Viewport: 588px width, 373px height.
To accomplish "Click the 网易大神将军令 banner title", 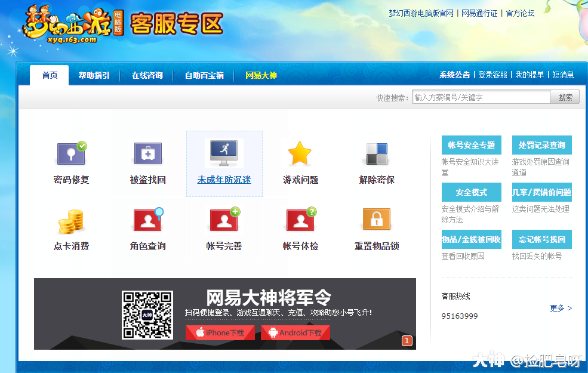I will point(269,298).
